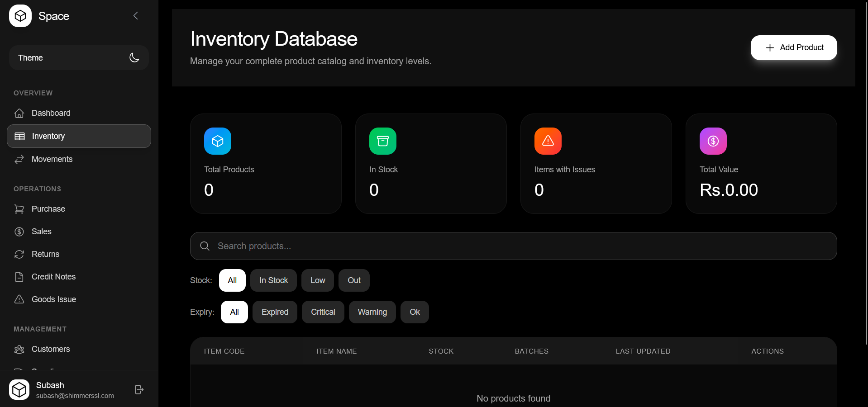Go to Movements in sidebar
The height and width of the screenshot is (407, 868).
(x=52, y=159)
